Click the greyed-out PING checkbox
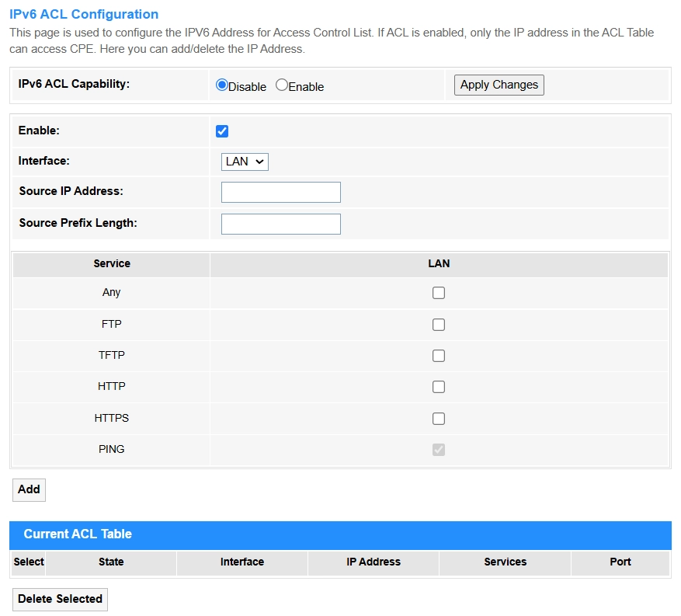 click(439, 450)
